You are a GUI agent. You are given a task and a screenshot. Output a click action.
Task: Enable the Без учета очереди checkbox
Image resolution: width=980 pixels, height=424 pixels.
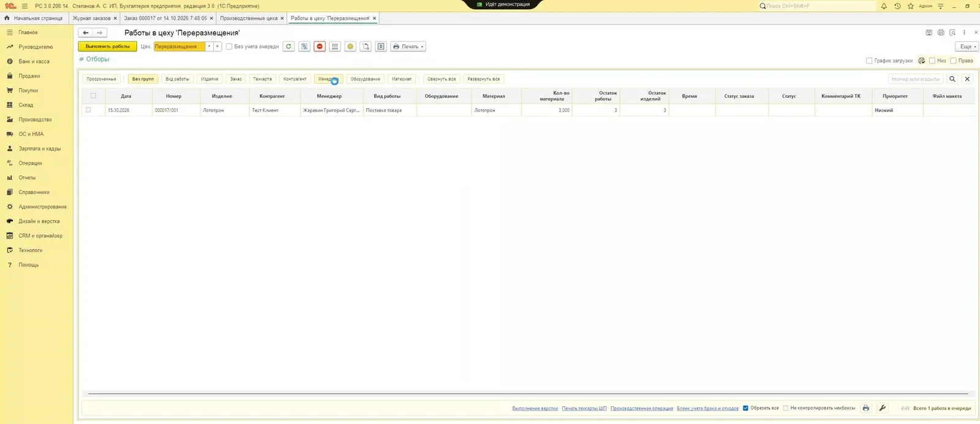pos(229,46)
